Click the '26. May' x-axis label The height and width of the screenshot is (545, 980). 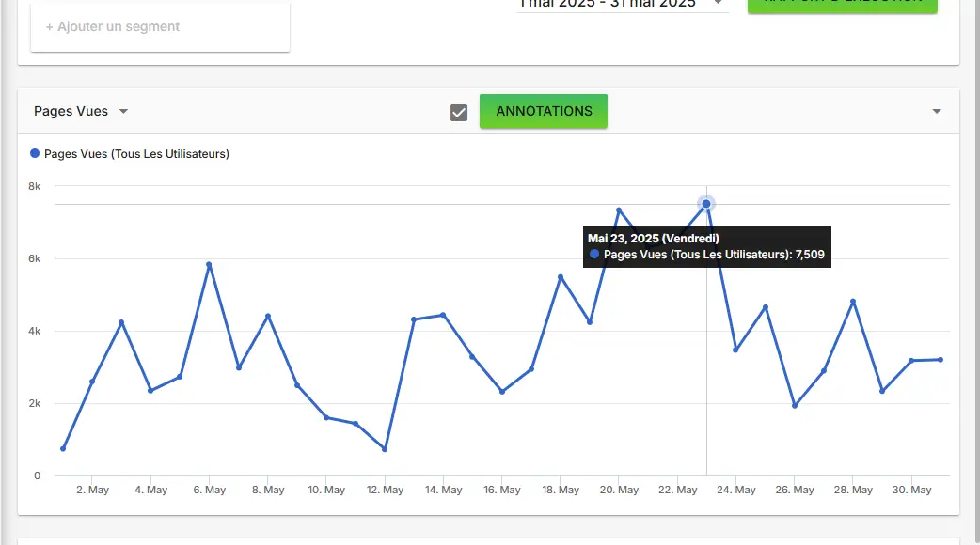(795, 490)
